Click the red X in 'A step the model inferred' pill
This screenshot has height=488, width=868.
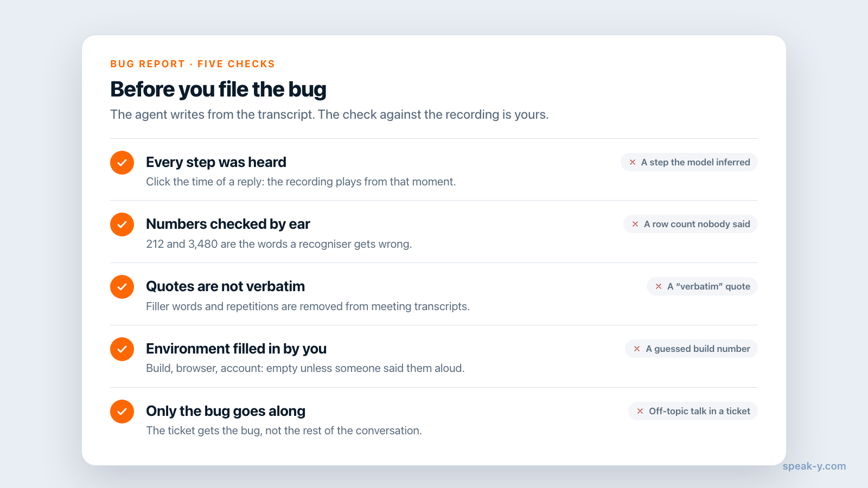click(x=633, y=162)
